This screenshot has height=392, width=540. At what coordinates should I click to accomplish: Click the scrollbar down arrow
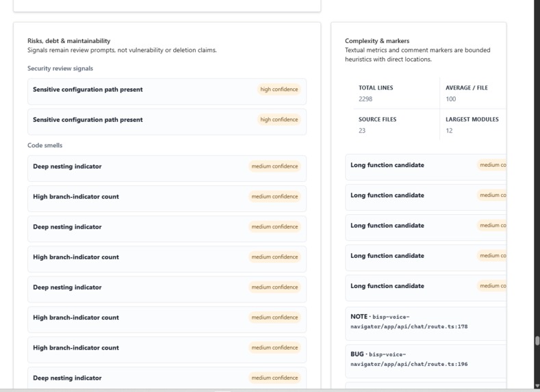point(537,386)
